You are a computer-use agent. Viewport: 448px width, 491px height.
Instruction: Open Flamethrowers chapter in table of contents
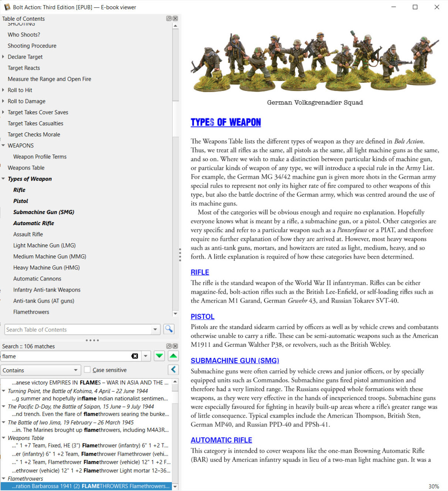pyautogui.click(x=31, y=312)
